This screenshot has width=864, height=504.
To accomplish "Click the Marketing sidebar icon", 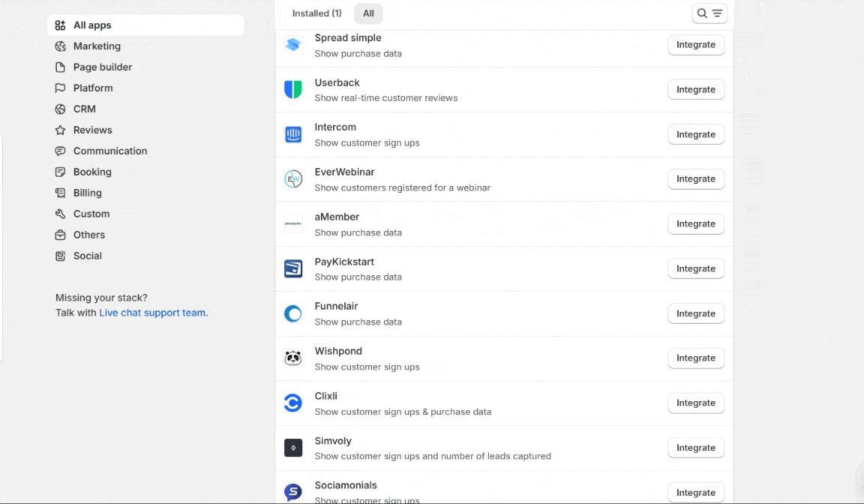I will 60,46.
